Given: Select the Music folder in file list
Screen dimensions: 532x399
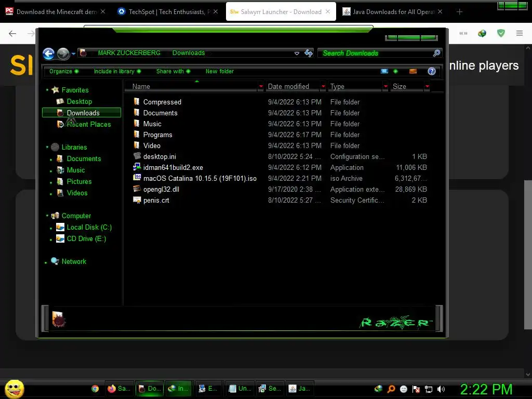Looking at the screenshot, I should (x=152, y=124).
